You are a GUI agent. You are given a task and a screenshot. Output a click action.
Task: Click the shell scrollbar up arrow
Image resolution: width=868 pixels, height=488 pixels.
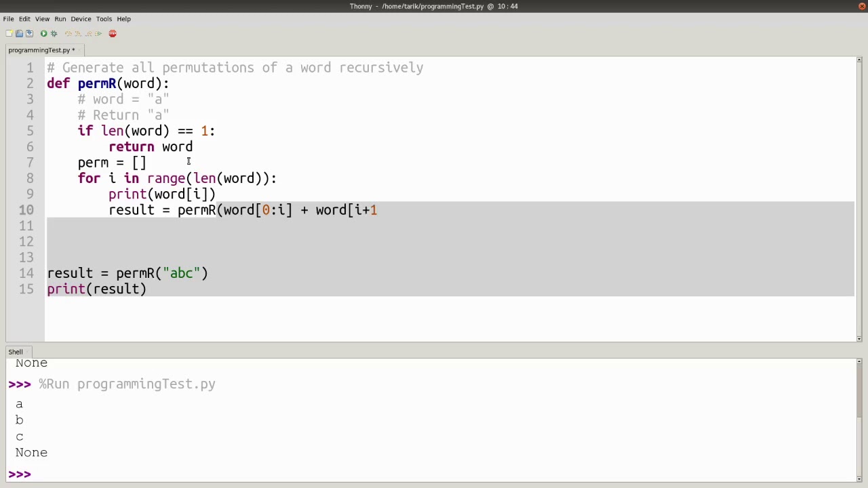pyautogui.click(x=859, y=363)
